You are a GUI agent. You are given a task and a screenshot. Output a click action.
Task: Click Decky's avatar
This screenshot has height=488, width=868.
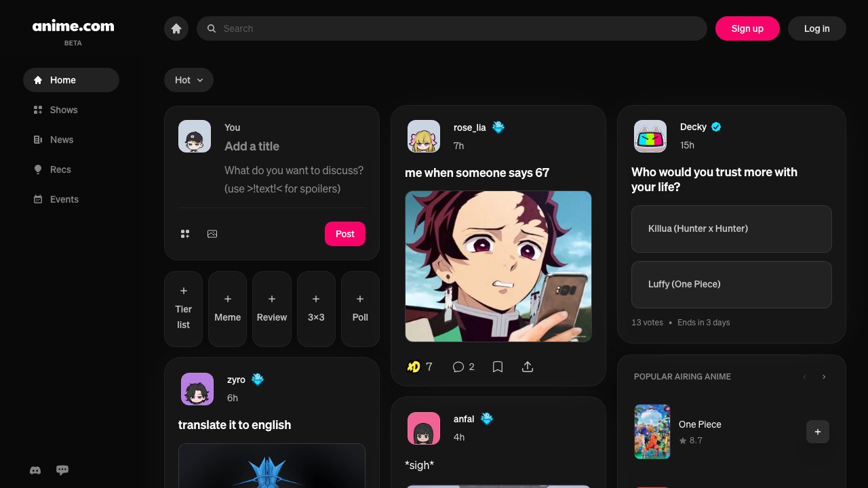650,136
